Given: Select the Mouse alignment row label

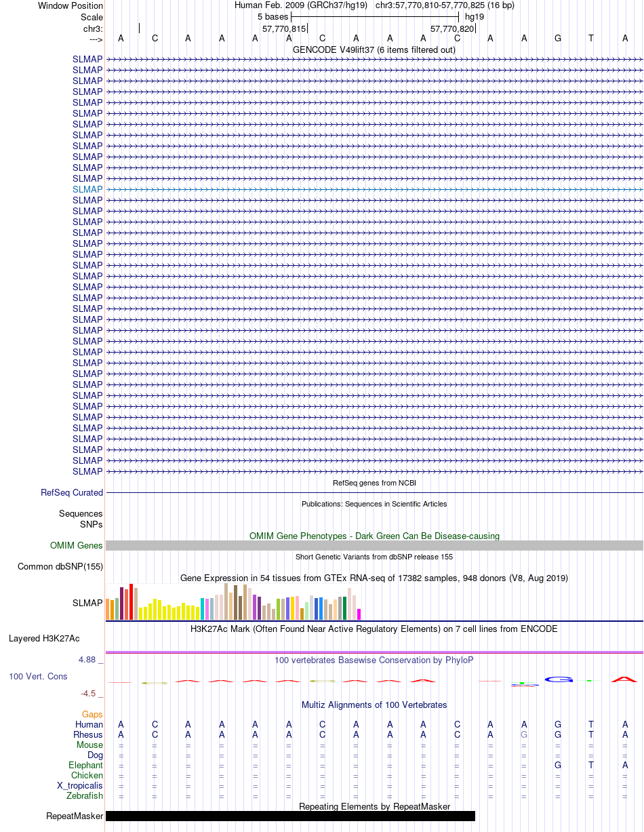Looking at the screenshot, I should tap(89, 745).
